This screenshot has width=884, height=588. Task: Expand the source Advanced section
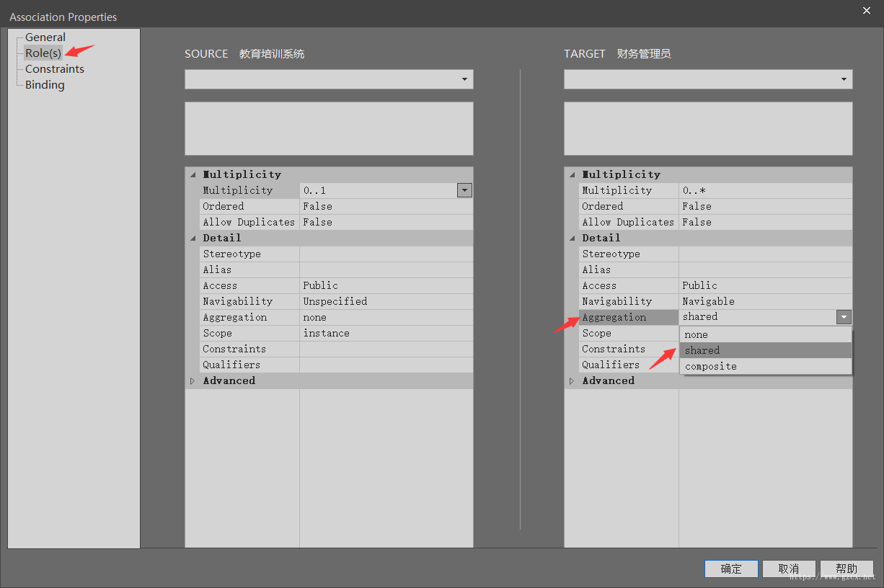pyautogui.click(x=193, y=381)
